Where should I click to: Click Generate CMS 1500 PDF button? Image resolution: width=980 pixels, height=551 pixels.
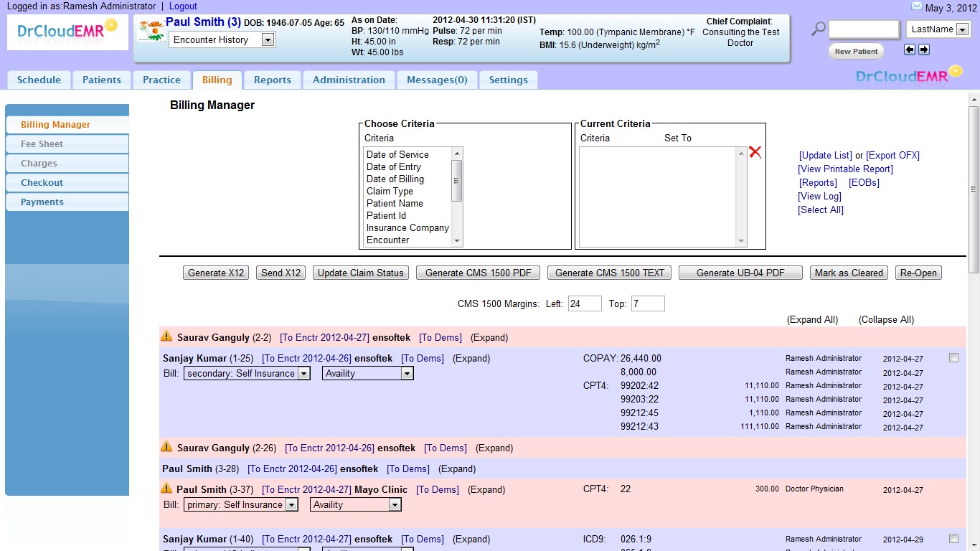pos(478,273)
